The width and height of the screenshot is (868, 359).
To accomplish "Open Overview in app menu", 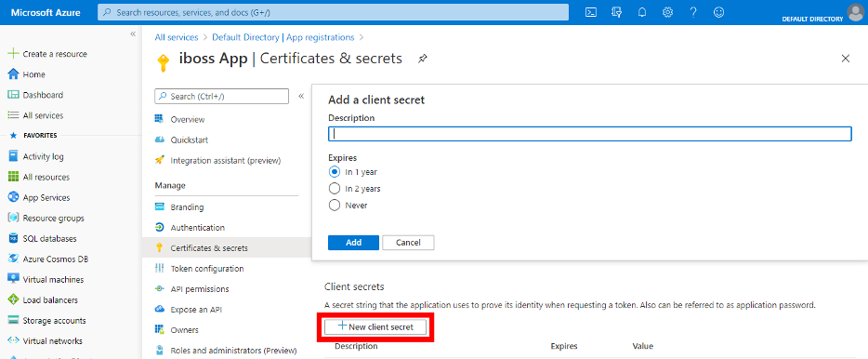I will pyautogui.click(x=179, y=119).
